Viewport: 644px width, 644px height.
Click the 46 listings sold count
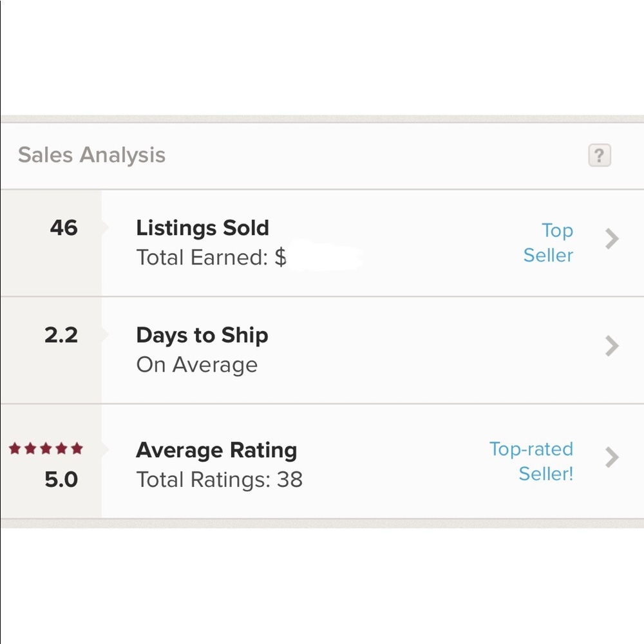pos(64,228)
